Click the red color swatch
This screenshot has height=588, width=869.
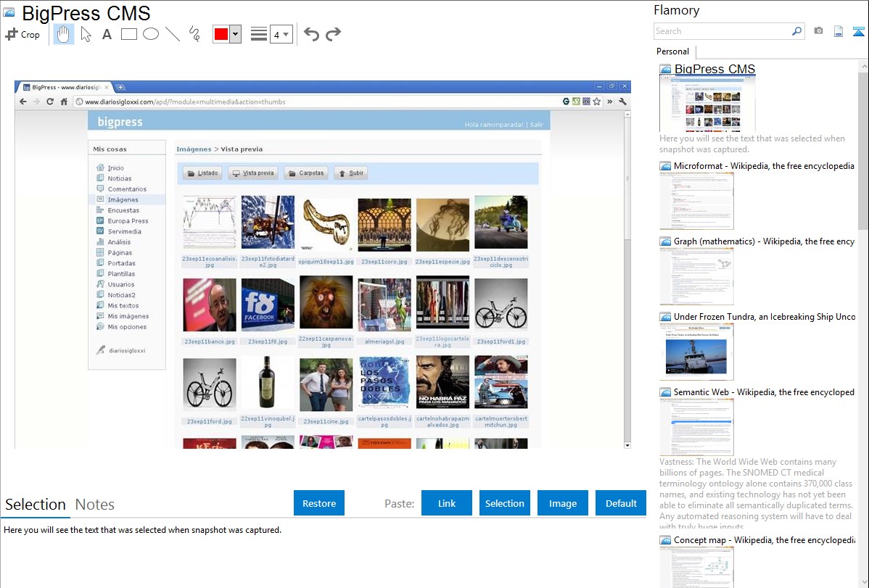click(221, 34)
